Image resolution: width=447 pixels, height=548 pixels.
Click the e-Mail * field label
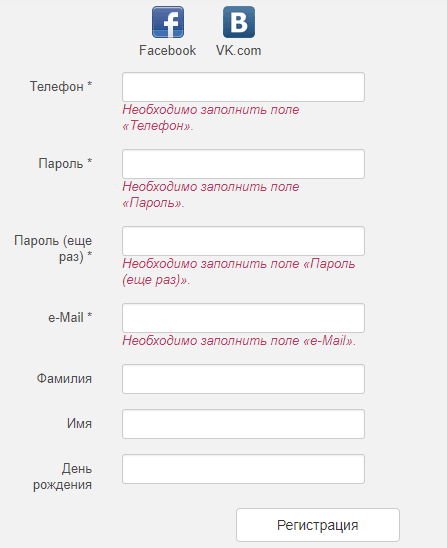(x=70, y=317)
